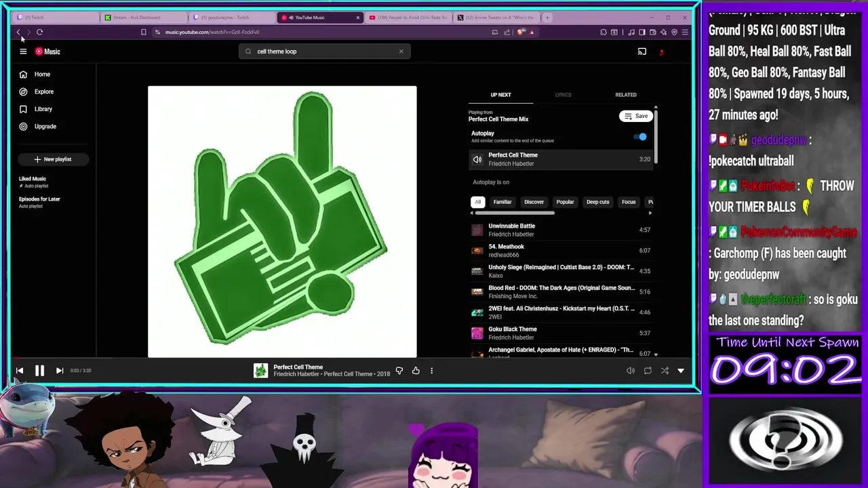Select the Deep cuts filter chip
Image resolution: width=868 pixels, height=488 pixels.
(x=597, y=202)
